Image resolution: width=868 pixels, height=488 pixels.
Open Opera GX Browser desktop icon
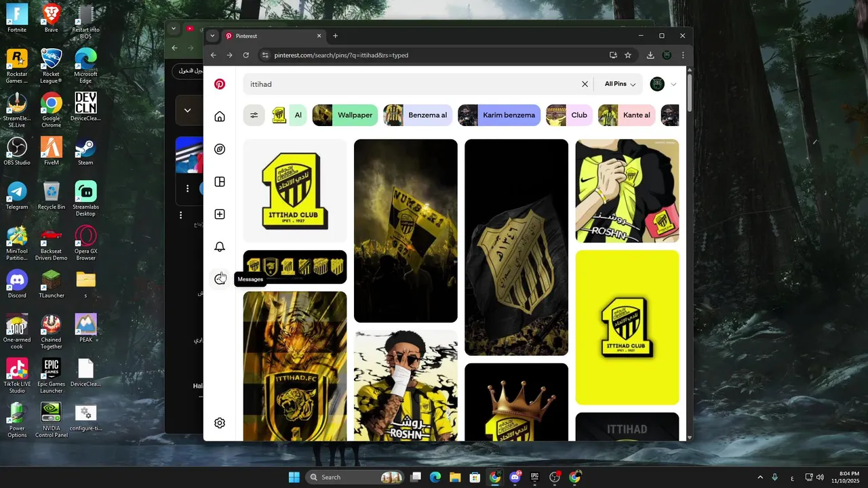[x=85, y=243]
